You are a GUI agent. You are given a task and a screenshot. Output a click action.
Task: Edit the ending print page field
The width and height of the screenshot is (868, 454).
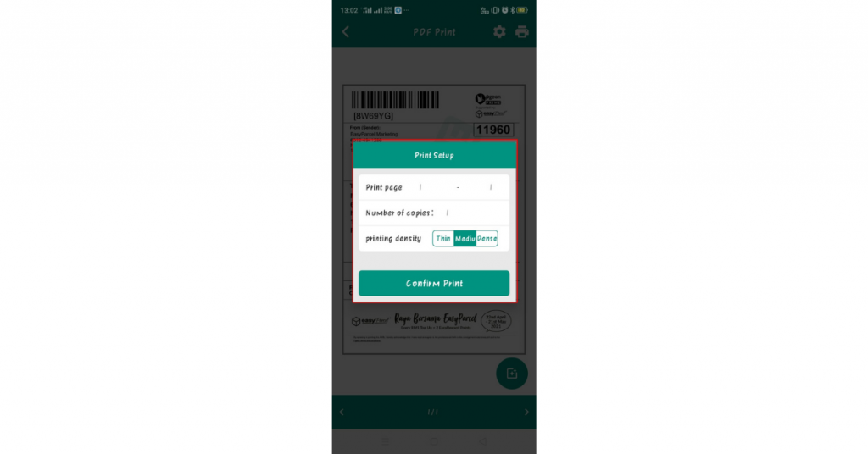(x=491, y=187)
